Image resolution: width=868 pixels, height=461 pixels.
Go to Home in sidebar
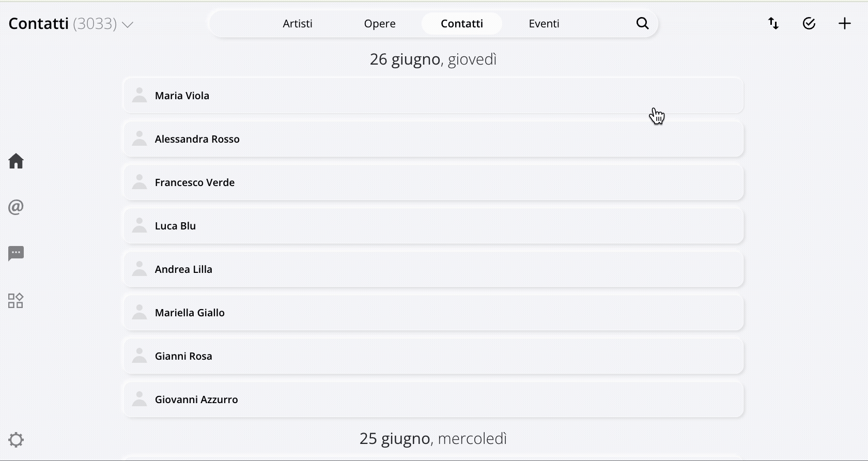tap(16, 161)
